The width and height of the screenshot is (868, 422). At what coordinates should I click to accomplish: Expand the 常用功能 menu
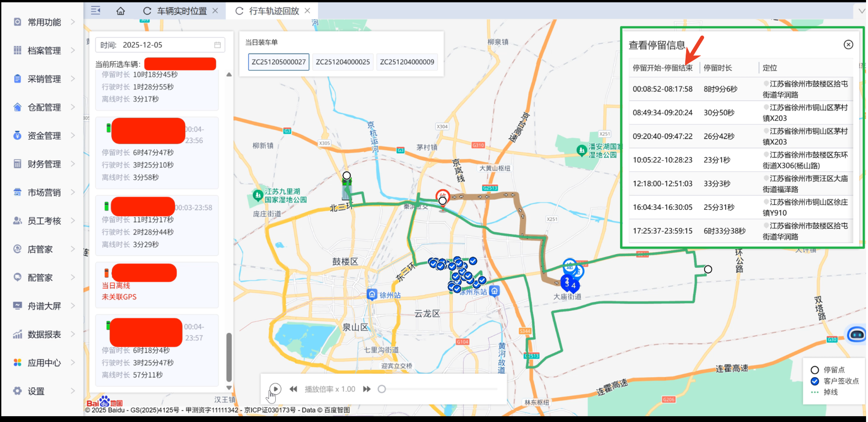tap(44, 22)
